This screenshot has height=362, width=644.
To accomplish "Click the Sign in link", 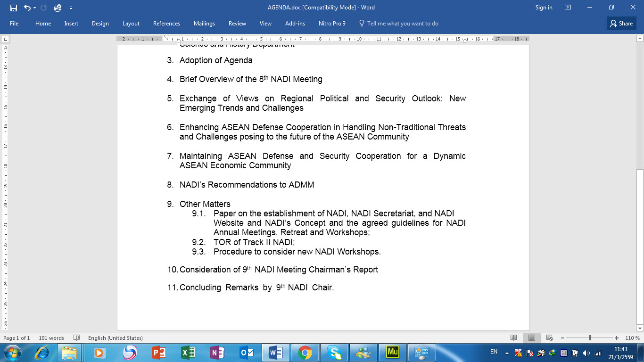I will click(544, 8).
